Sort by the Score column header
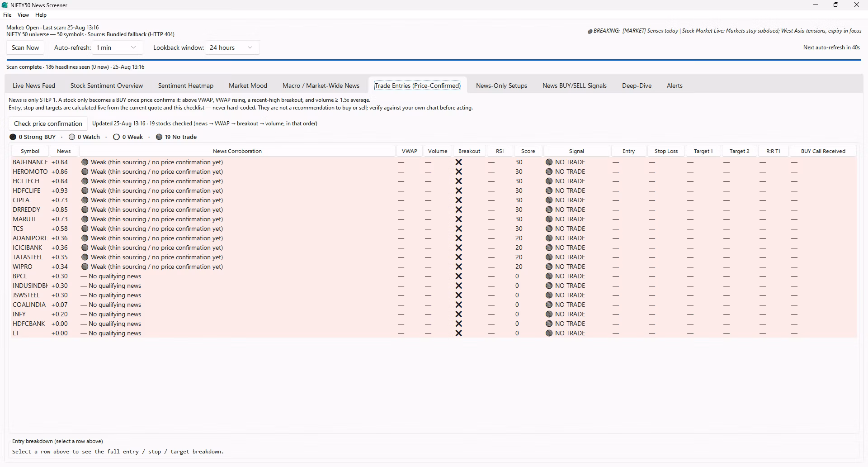This screenshot has width=868, height=467. (x=528, y=151)
